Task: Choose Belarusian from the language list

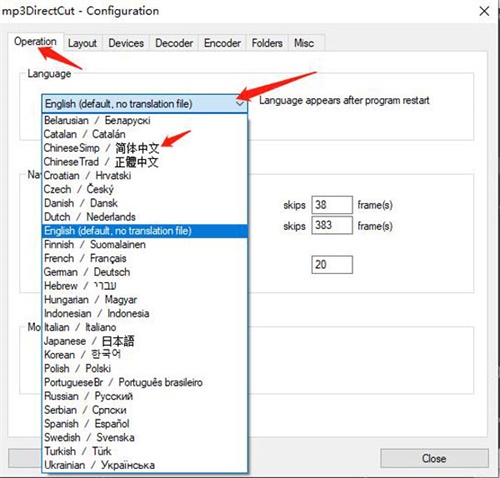Action: [x=145, y=120]
